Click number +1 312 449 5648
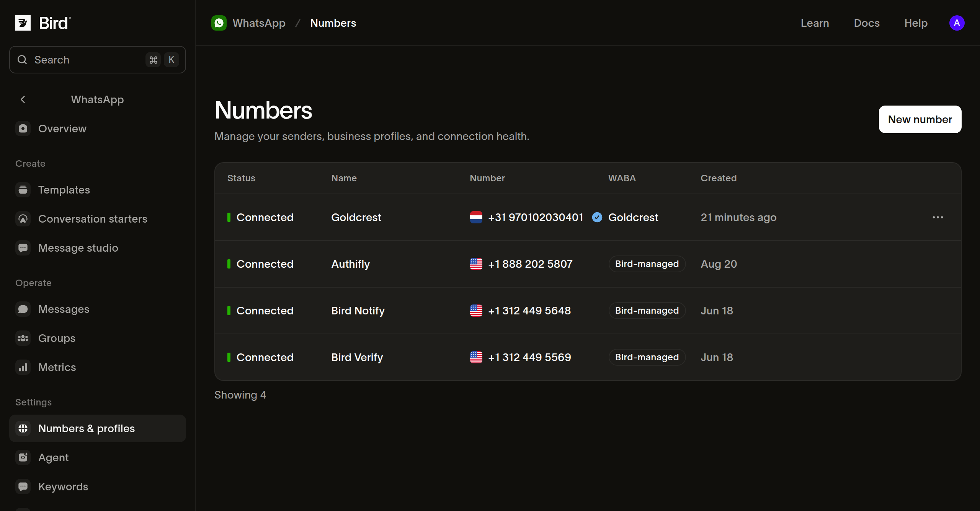Image resolution: width=980 pixels, height=511 pixels. pos(529,311)
